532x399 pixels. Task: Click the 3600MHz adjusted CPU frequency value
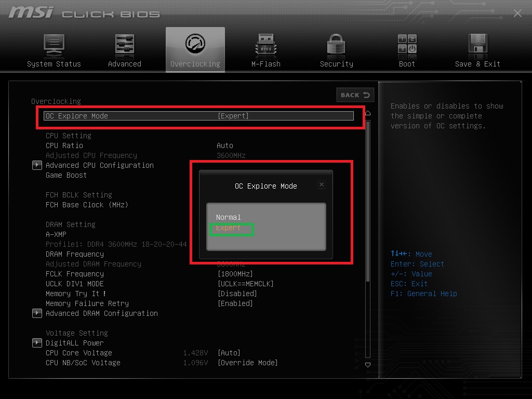(231, 155)
